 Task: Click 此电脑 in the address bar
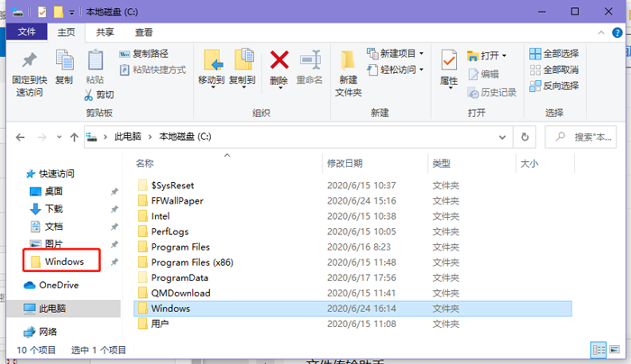click(x=128, y=137)
